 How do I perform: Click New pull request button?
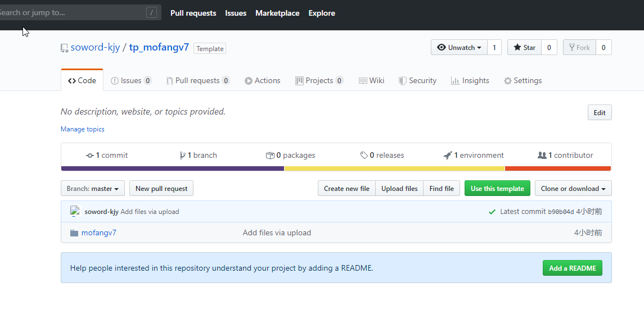[x=161, y=189]
